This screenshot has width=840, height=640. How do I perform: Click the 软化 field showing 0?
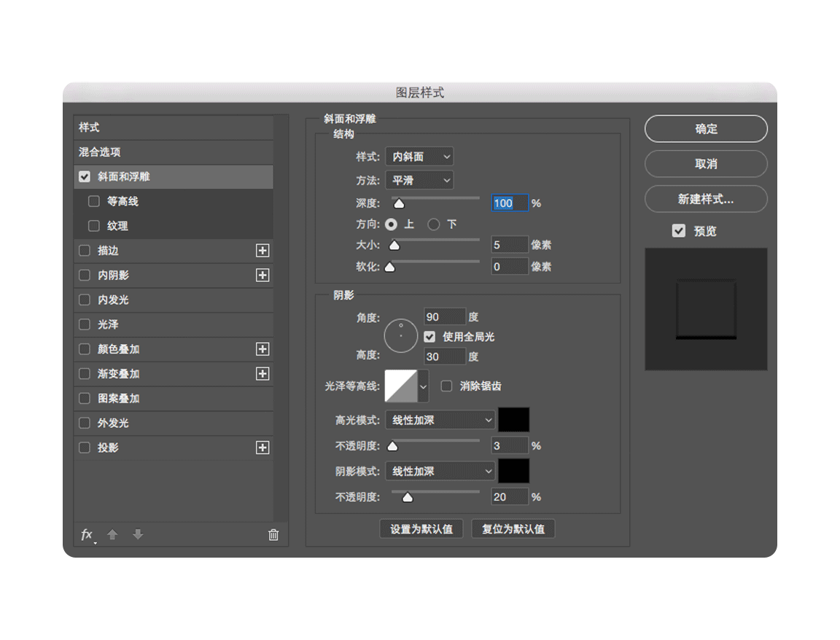tap(510, 267)
